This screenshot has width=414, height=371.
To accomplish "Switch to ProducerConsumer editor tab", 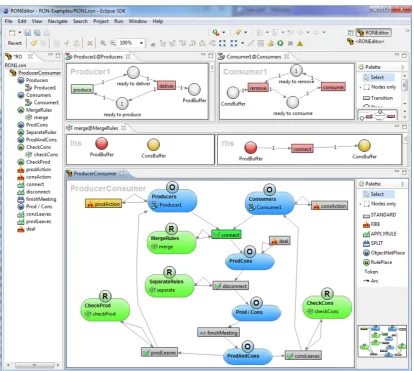I will pos(95,173).
